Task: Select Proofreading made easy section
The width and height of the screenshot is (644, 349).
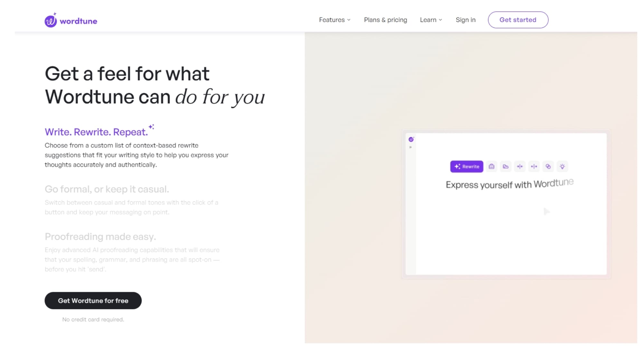Action: coord(100,237)
